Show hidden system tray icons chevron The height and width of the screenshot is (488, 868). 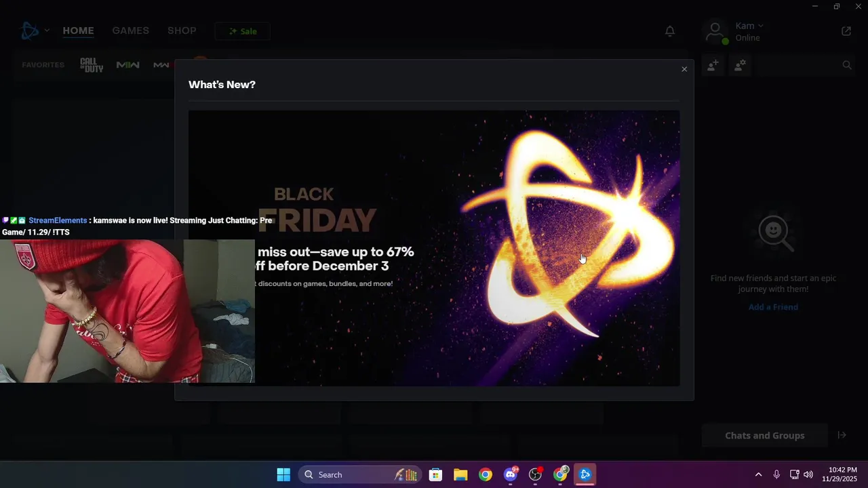[x=758, y=474]
